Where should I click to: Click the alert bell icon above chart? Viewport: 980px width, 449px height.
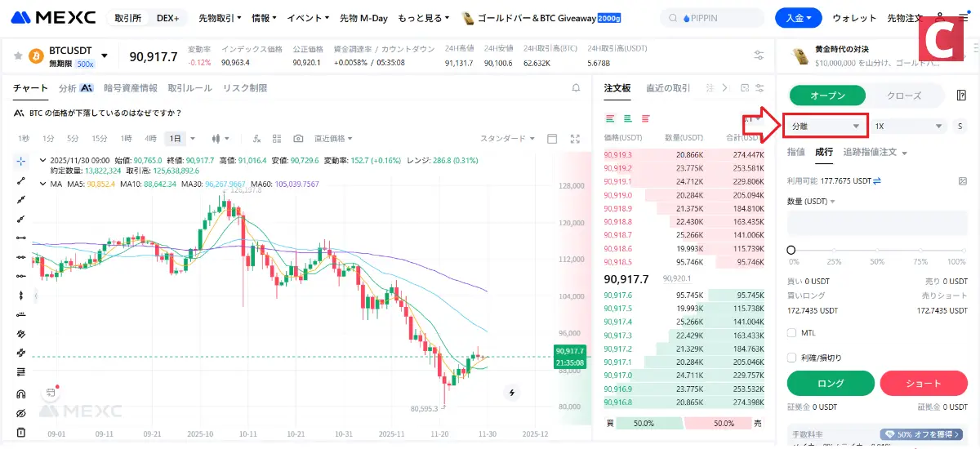pos(575,88)
